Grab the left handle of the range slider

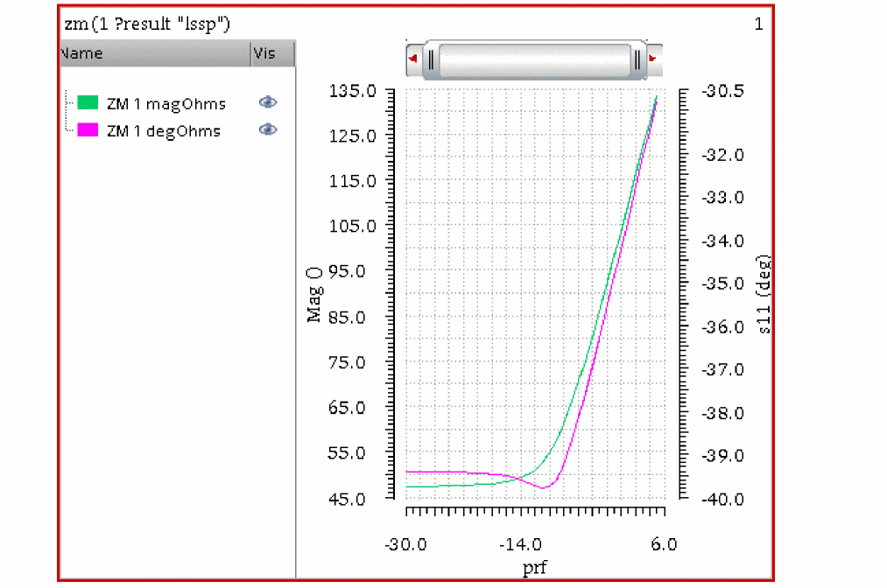click(431, 59)
